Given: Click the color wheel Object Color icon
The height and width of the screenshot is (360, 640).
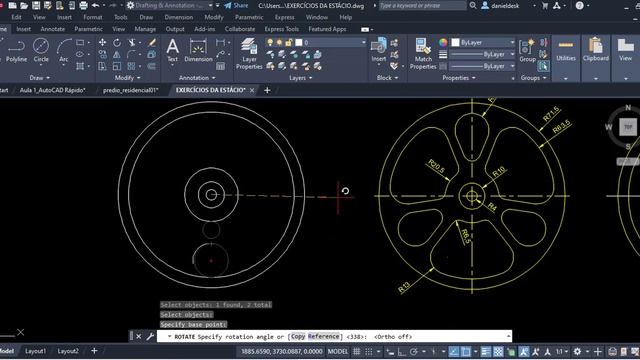Looking at the screenshot, I should (x=443, y=42).
